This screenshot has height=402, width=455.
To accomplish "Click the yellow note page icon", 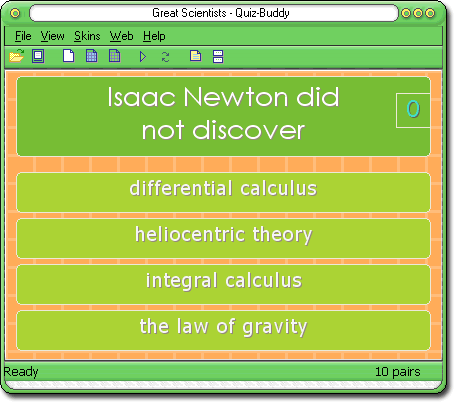I will click(x=195, y=56).
